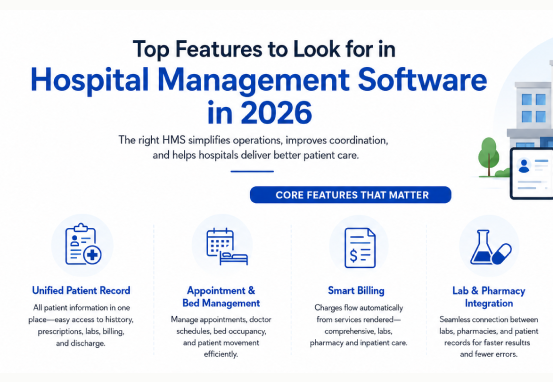553x382 pixels.
Task: Click the green tree illustration
Action: 488,156
